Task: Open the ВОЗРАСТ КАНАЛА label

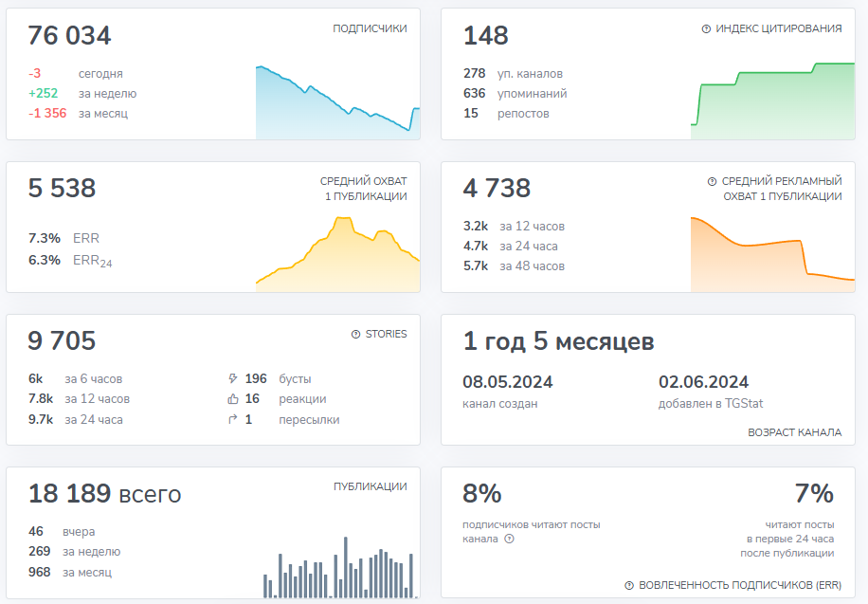Action: pyautogui.click(x=794, y=432)
